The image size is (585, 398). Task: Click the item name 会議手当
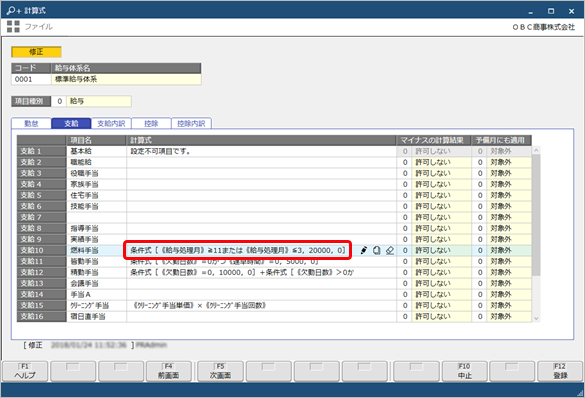[x=84, y=283]
